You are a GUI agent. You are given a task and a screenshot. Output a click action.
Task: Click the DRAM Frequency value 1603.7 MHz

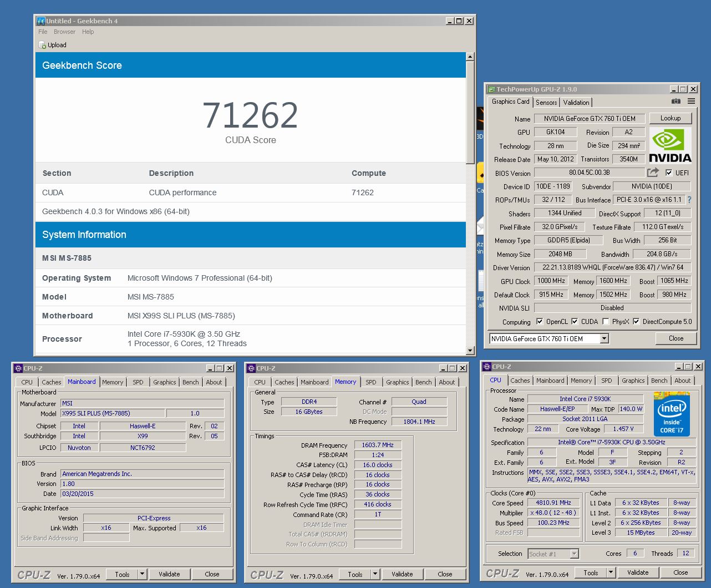click(378, 445)
